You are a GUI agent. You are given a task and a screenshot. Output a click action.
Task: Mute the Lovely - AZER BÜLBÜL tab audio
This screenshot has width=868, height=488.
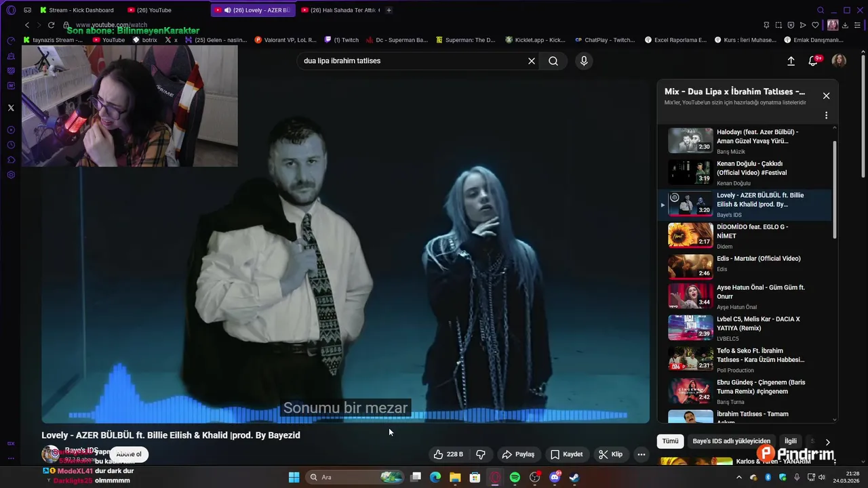226,10
